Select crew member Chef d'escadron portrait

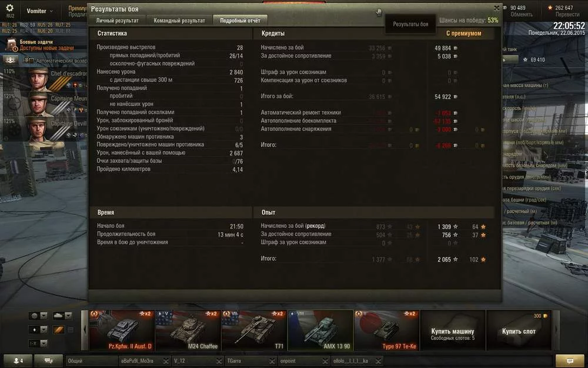(x=39, y=79)
